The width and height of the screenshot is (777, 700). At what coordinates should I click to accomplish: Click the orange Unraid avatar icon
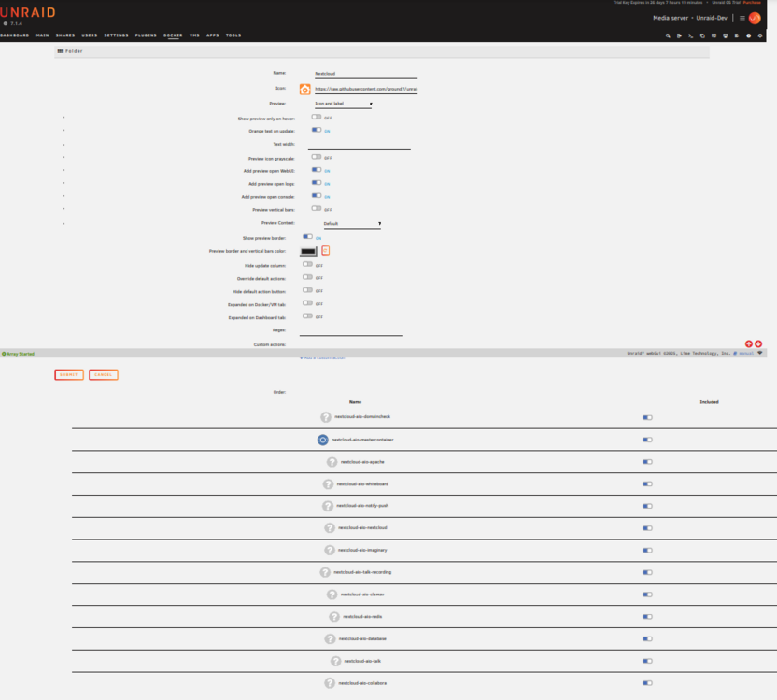(x=755, y=18)
